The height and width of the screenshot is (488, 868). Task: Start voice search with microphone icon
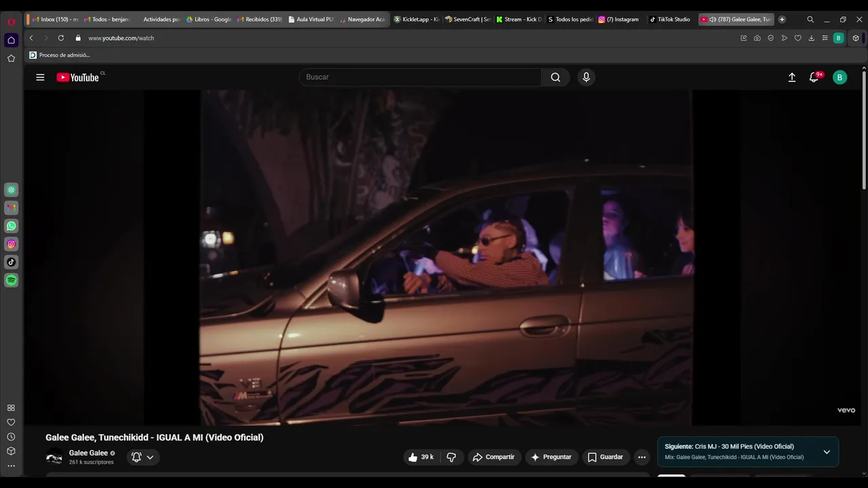[587, 77]
